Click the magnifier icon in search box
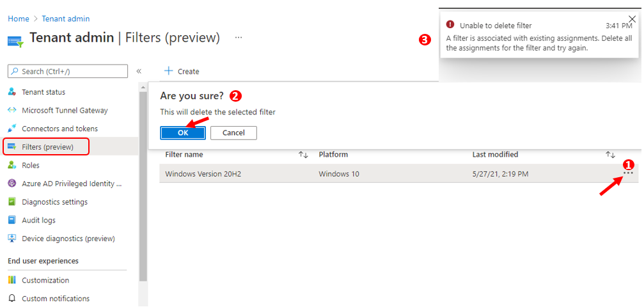The width and height of the screenshot is (644, 307). (x=15, y=71)
